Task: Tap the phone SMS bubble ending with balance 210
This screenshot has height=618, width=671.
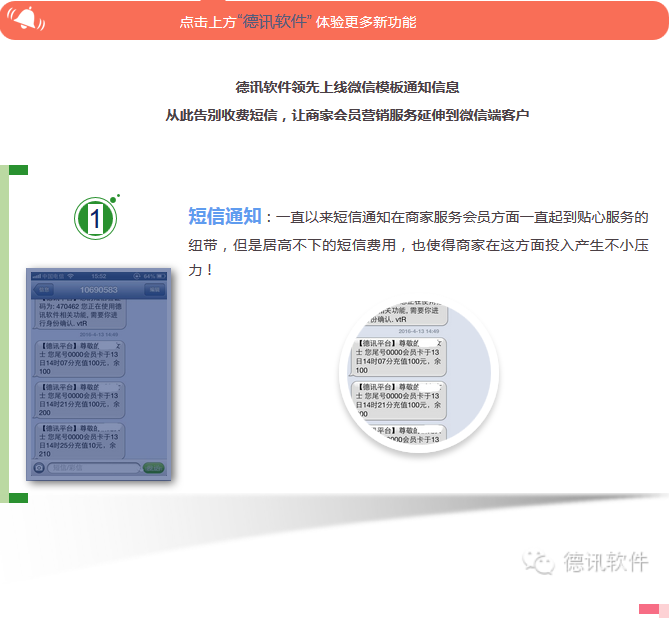Action: click(x=79, y=441)
